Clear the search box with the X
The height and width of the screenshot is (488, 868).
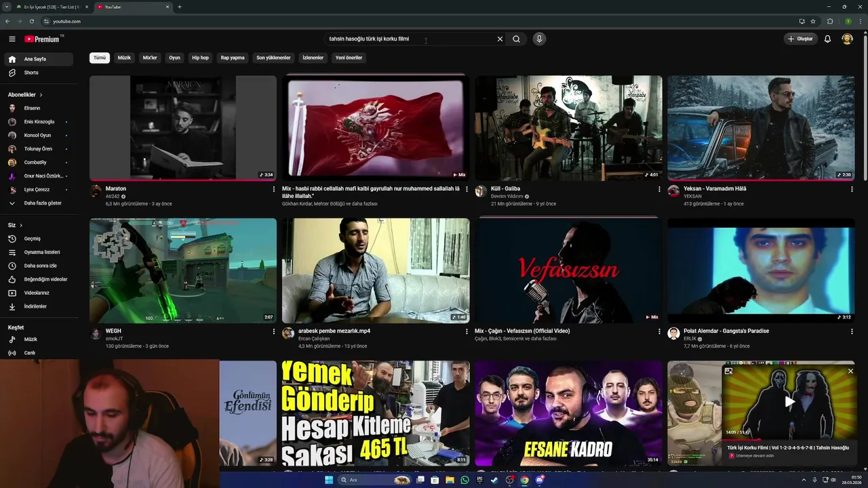click(x=500, y=39)
